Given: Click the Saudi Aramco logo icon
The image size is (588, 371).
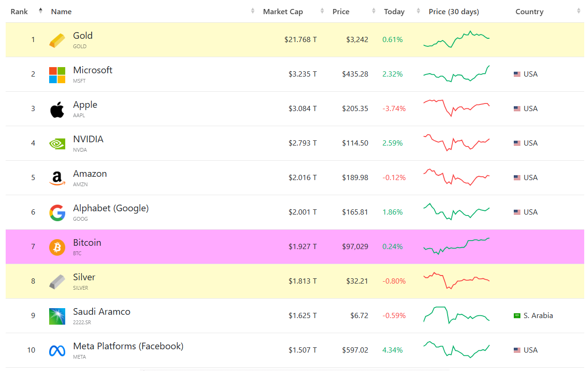Looking at the screenshot, I should [57, 316].
